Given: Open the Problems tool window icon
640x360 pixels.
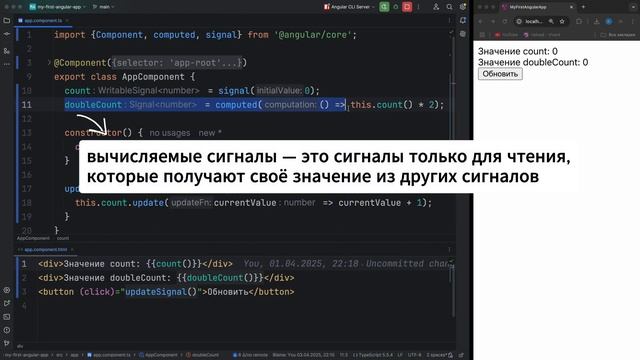Looking at the screenshot, I should click(7, 330).
